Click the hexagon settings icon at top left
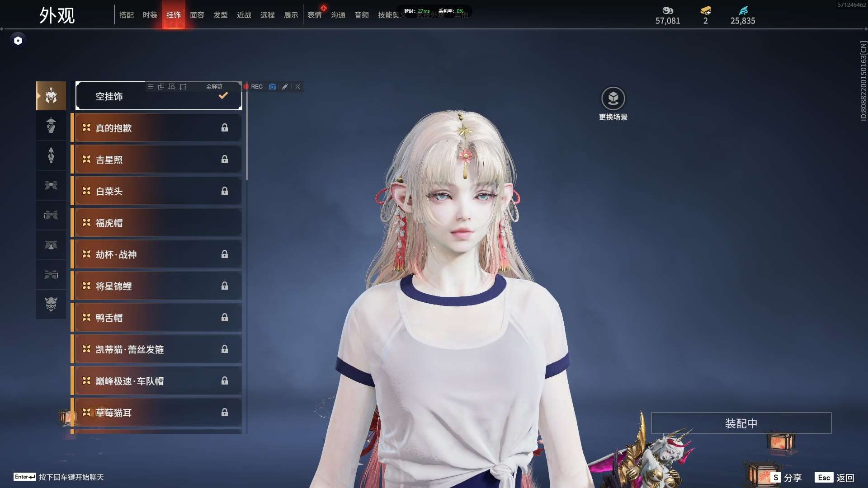The width and height of the screenshot is (868, 488). (18, 41)
